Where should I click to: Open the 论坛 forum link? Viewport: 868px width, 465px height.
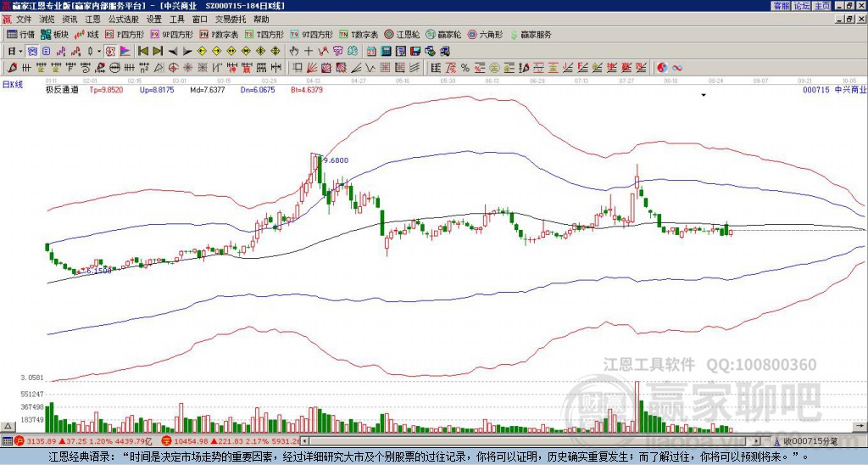click(802, 6)
